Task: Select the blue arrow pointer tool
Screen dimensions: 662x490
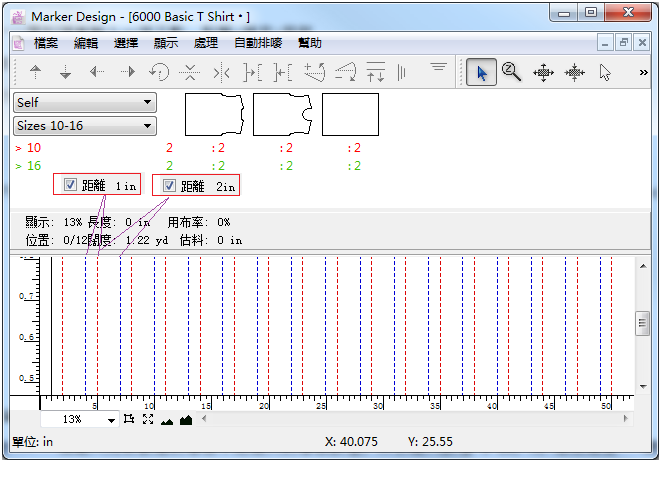Action: point(481,73)
